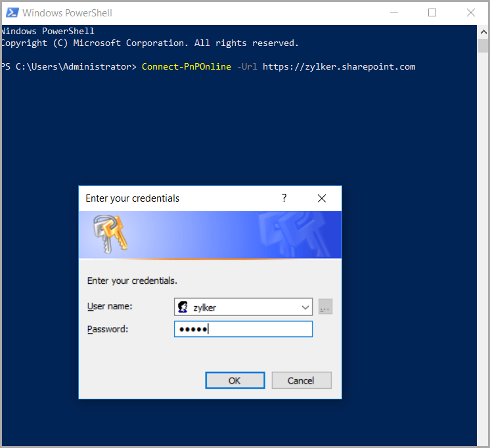Click the User name field containing zylker

[243, 307]
